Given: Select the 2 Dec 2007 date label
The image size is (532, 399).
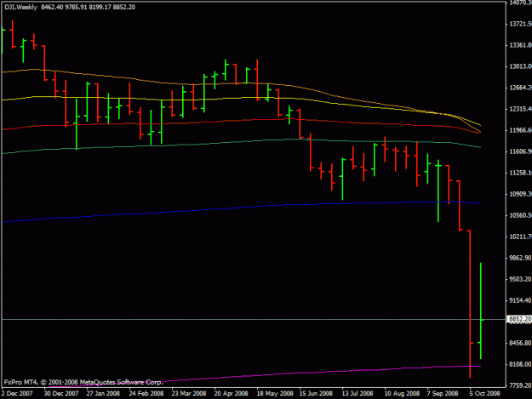Looking at the screenshot, I should tap(17, 393).
